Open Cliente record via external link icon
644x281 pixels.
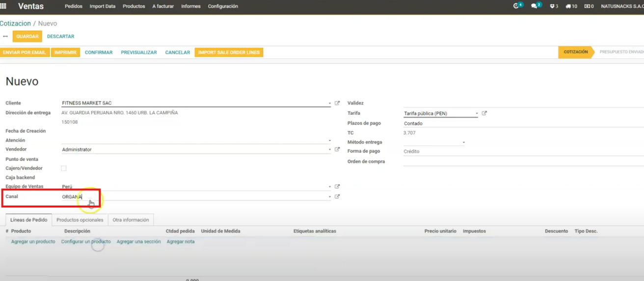tap(337, 103)
